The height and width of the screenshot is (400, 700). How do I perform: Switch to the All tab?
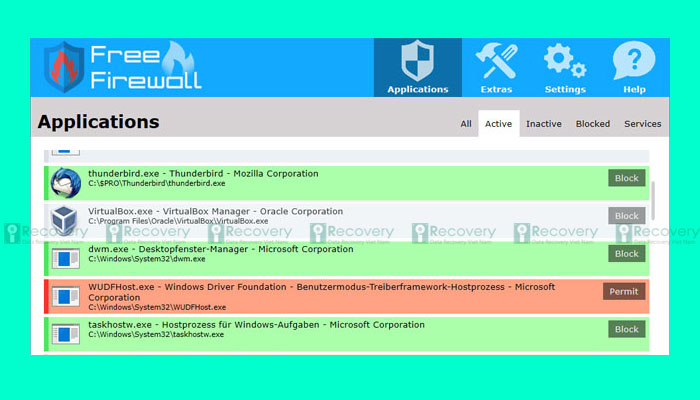click(x=466, y=124)
